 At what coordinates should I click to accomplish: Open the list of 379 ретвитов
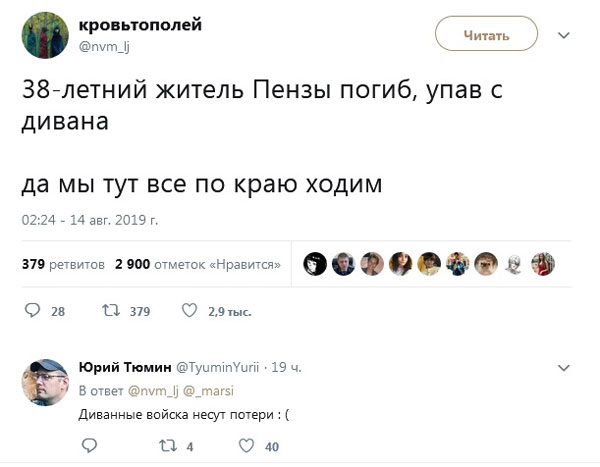coord(63,265)
